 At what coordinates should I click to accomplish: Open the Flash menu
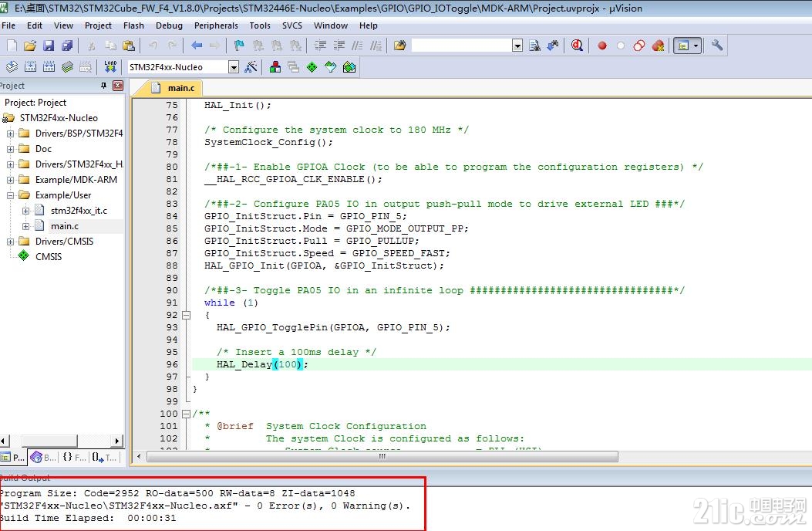coord(133,25)
